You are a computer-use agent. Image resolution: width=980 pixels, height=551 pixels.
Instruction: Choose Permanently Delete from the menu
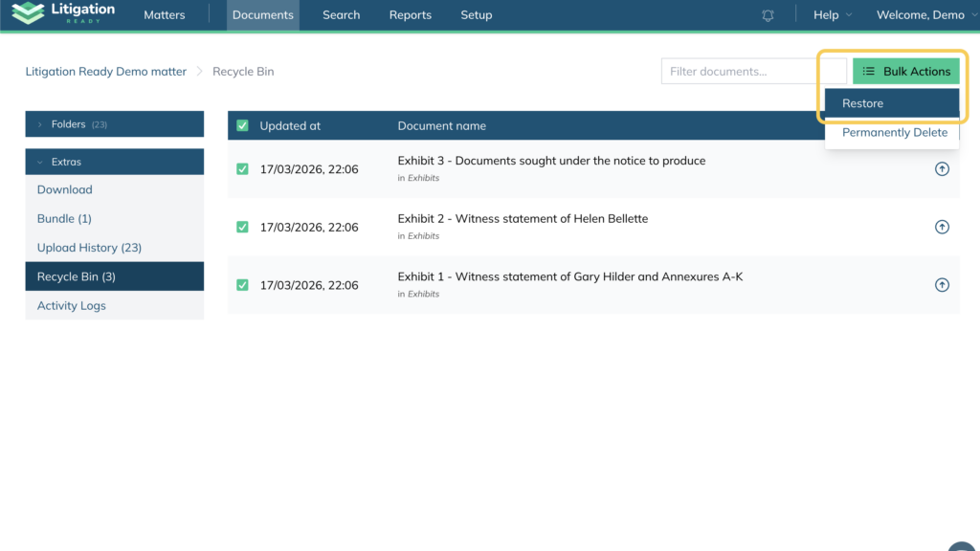(x=894, y=133)
